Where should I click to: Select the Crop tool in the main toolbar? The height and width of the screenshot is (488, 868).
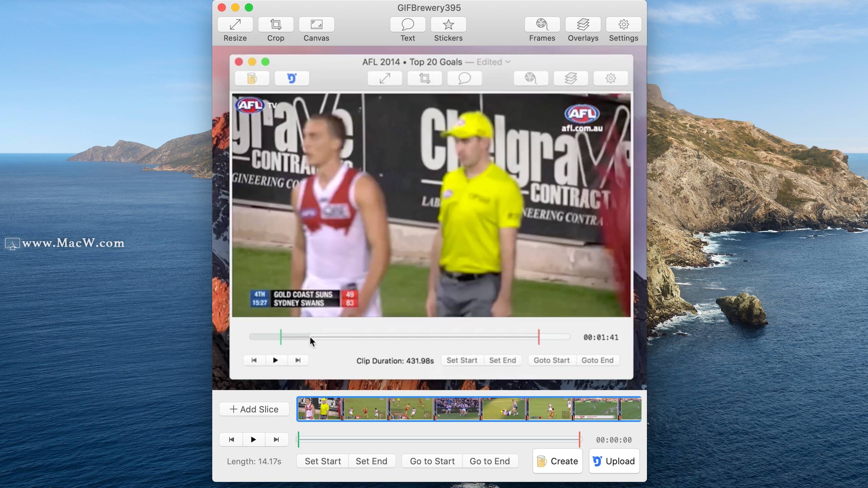(x=276, y=24)
